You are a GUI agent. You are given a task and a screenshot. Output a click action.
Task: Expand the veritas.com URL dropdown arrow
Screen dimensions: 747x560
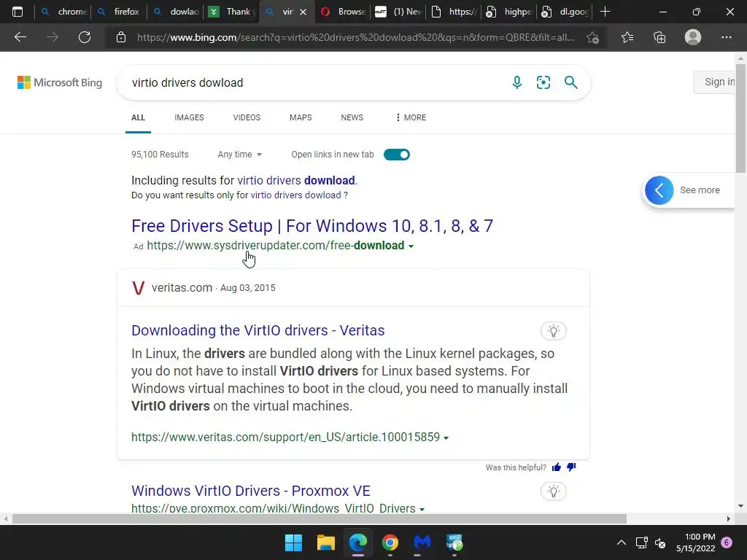click(446, 437)
